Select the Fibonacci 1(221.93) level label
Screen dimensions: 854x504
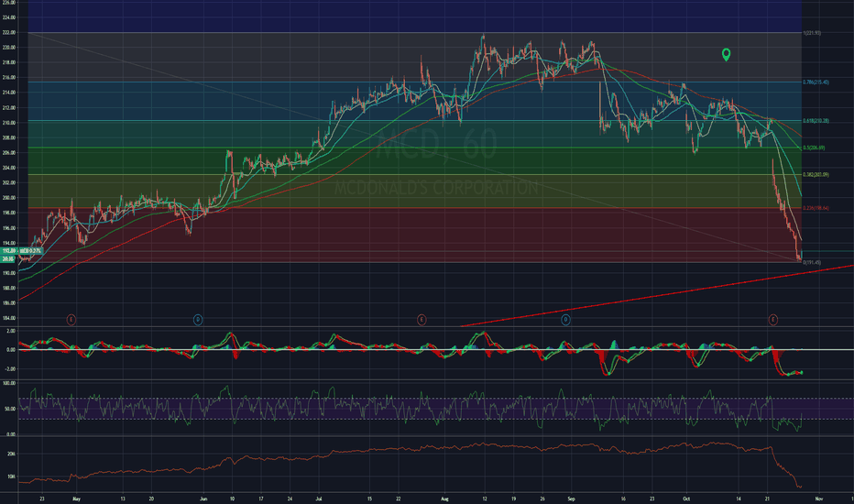[x=812, y=33]
